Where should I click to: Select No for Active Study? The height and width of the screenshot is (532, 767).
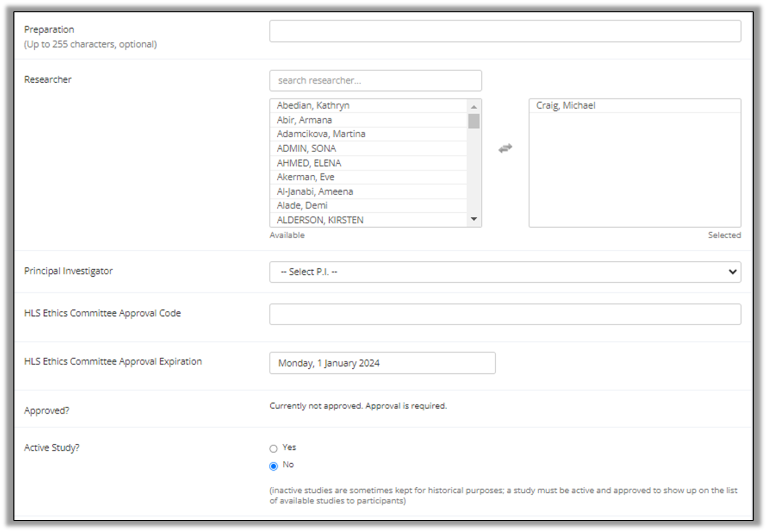click(273, 466)
